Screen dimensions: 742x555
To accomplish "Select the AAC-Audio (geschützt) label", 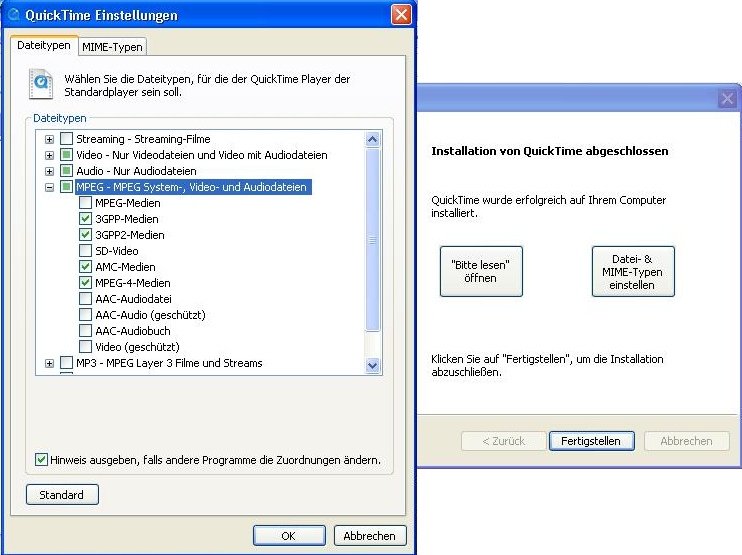I will [150, 315].
